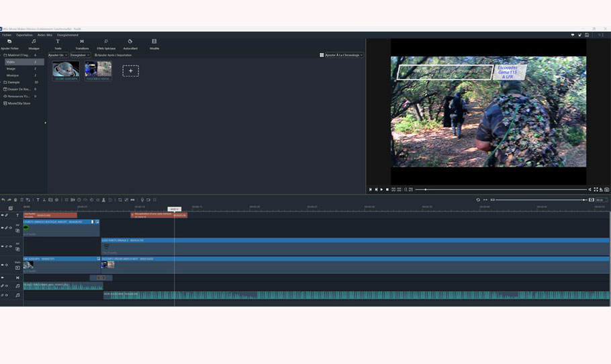Select the GLOBE-6268.MP4 thumbnail
Screen dimensions: 611x364
[66, 71]
